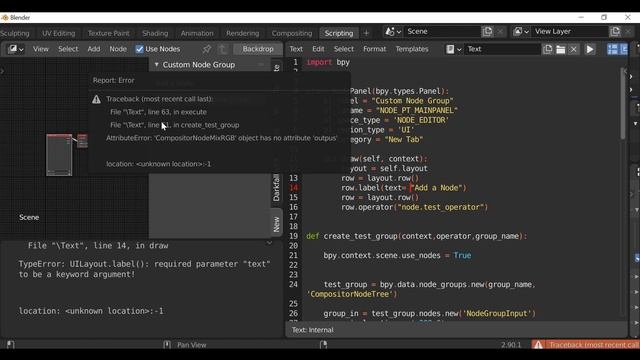Click the pin node tree icon
Screen dimensions: 640x360
click(207, 49)
